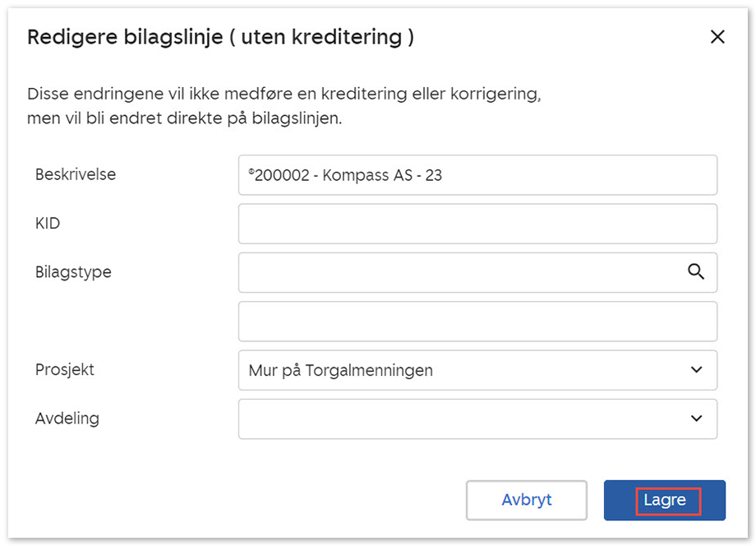The image size is (756, 546).
Task: Close the Redigere bilagslinje dialog
Action: tap(717, 37)
